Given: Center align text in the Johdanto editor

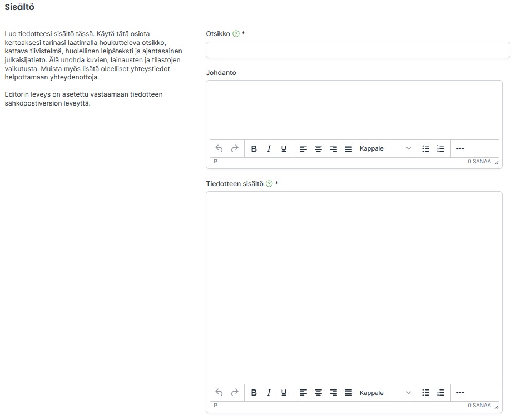Looking at the screenshot, I should 319,148.
